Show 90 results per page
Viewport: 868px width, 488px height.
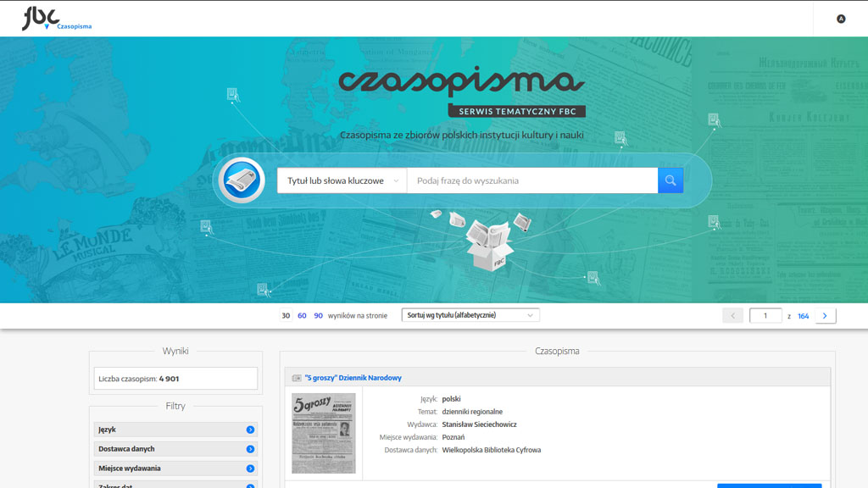(x=319, y=315)
